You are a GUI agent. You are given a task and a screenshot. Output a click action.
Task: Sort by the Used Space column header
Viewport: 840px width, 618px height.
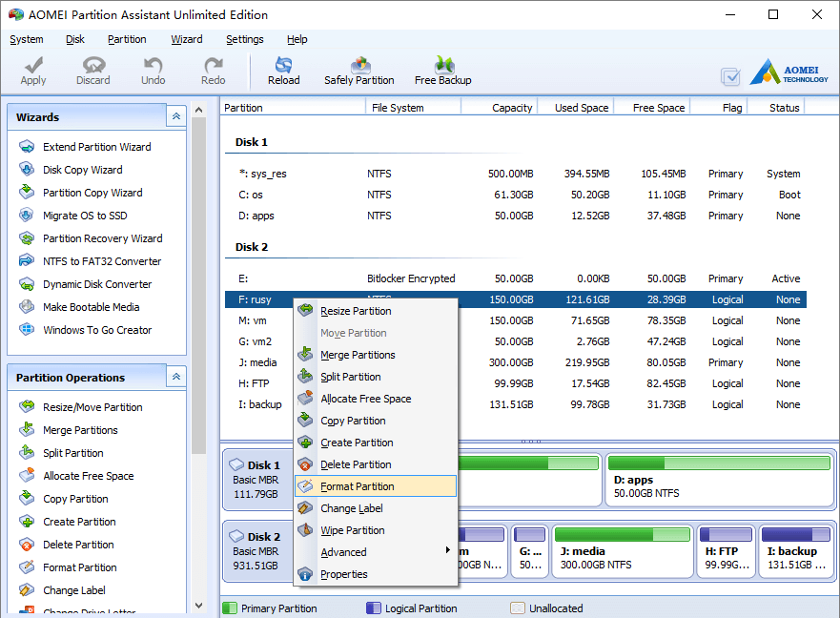tap(576, 108)
